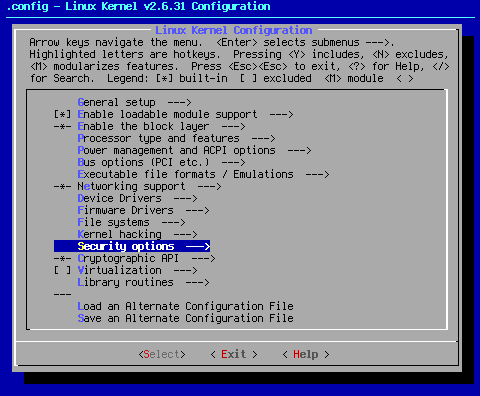Toggle the Virtualization checkbox
Viewport: 480px width, 396px height.
click(x=63, y=270)
